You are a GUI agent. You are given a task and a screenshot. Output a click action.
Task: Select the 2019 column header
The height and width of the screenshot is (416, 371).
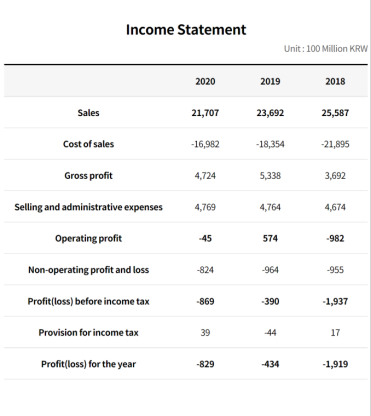coord(270,81)
